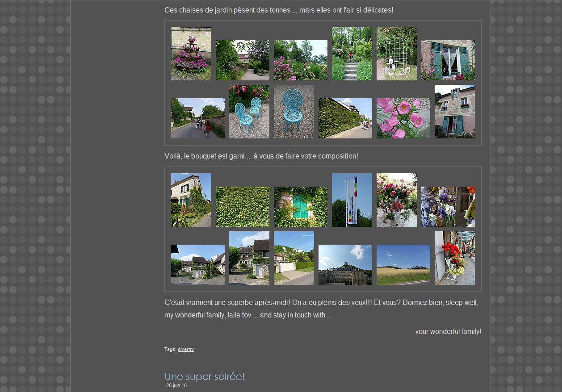Open the tiered pink flower planter photo
This screenshot has width=562, height=392.
[x=191, y=54]
